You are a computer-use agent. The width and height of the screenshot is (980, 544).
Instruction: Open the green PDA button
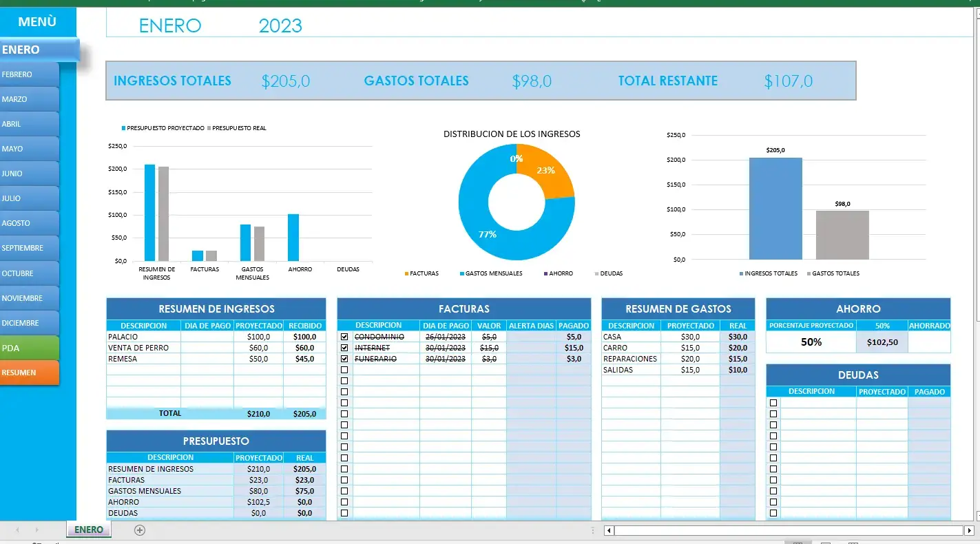pos(30,348)
